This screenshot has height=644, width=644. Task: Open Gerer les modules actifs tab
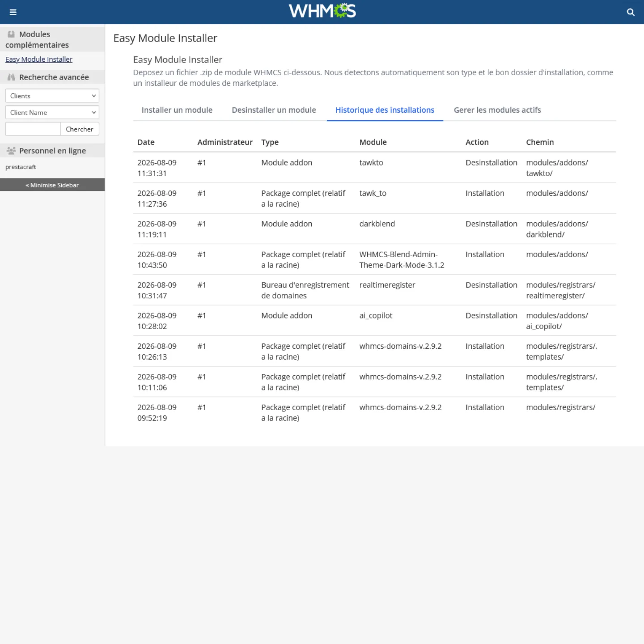pyautogui.click(x=497, y=110)
